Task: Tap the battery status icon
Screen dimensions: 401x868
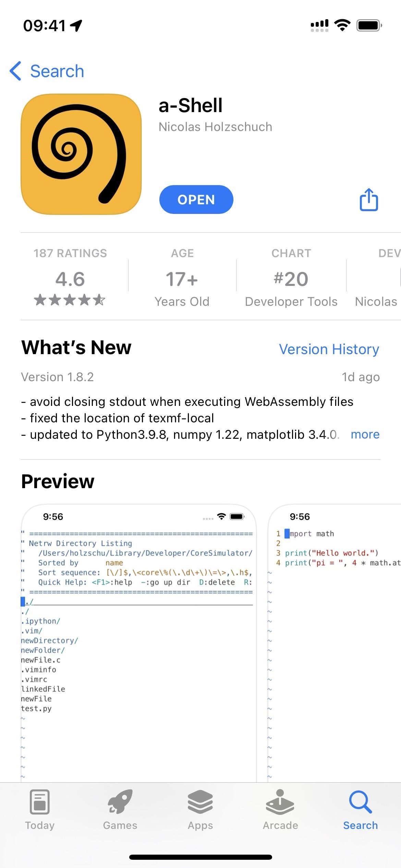Action: [369, 25]
